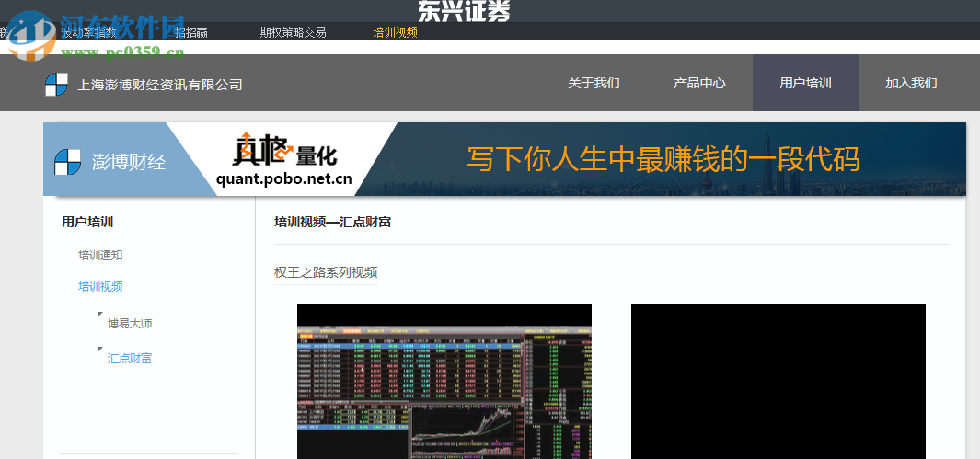Image resolution: width=980 pixels, height=459 pixels.
Task: Select 汇点财富 in the sidebar tree
Action: pos(130,359)
